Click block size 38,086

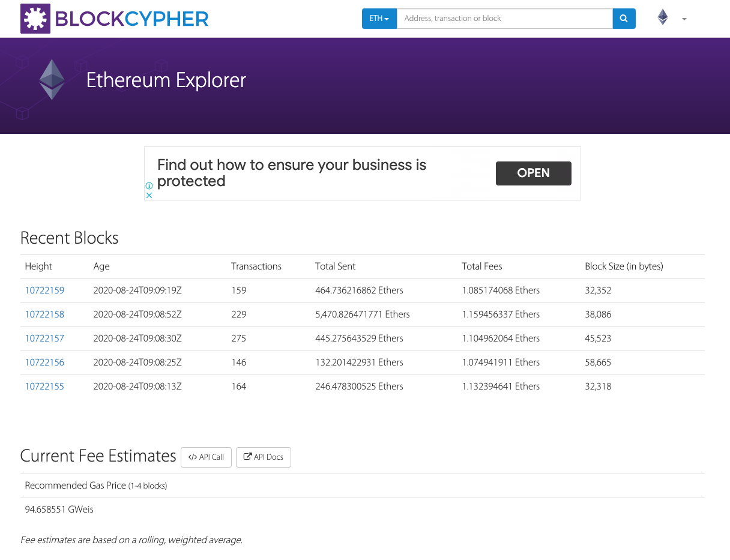[598, 315]
